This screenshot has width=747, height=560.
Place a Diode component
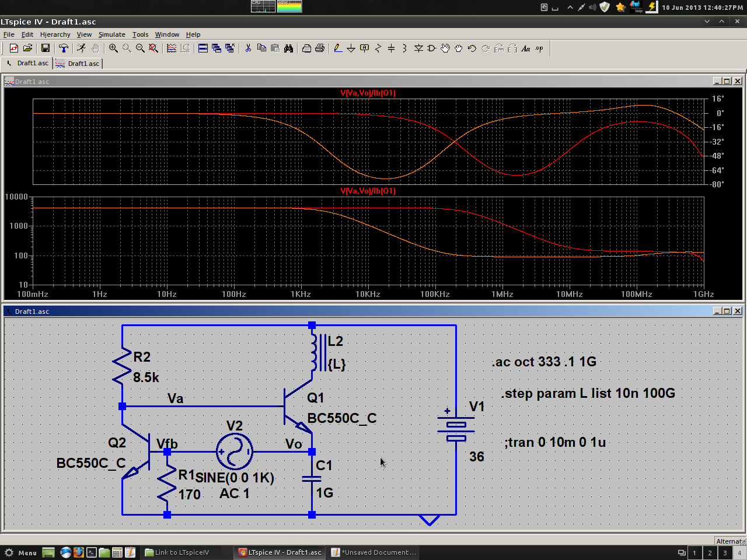point(418,48)
